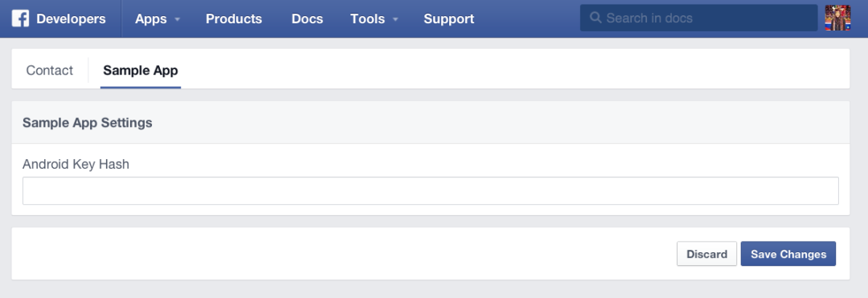Open the Docs section

coord(307,18)
